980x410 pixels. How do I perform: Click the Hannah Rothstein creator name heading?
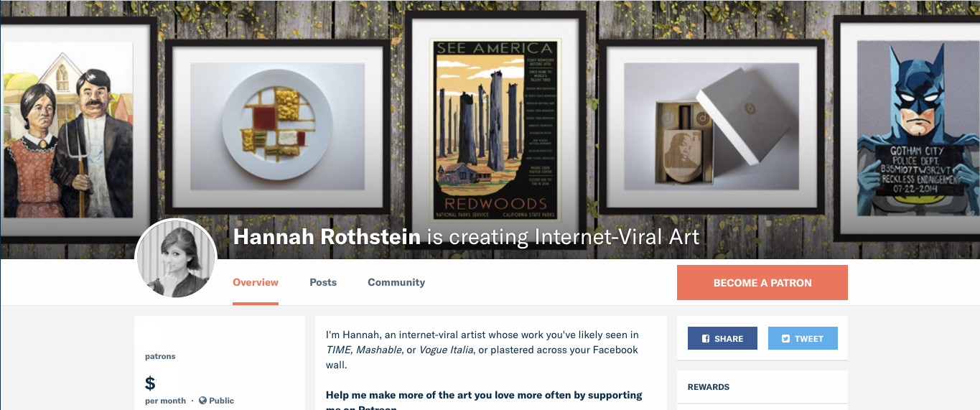[x=327, y=237]
